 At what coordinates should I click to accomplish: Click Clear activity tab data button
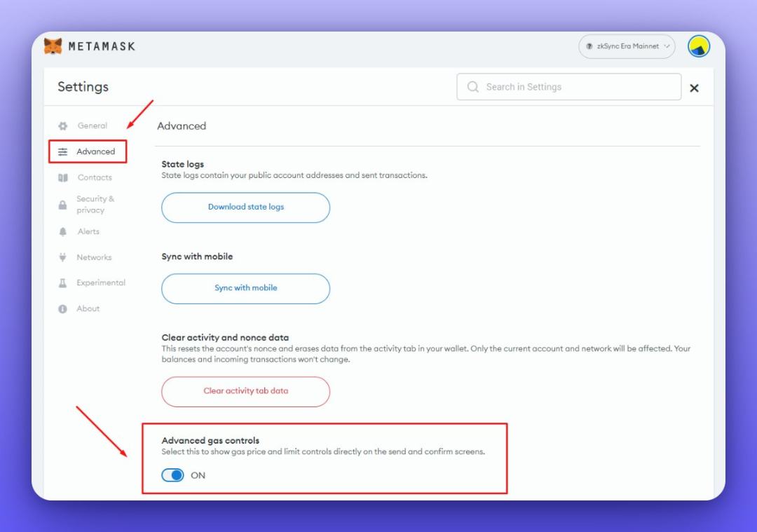click(x=245, y=391)
